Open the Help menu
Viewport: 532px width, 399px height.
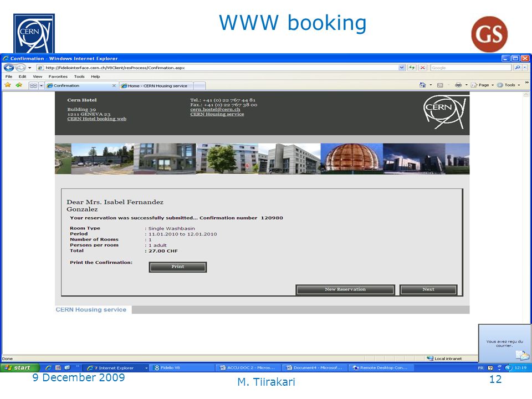tap(95, 76)
